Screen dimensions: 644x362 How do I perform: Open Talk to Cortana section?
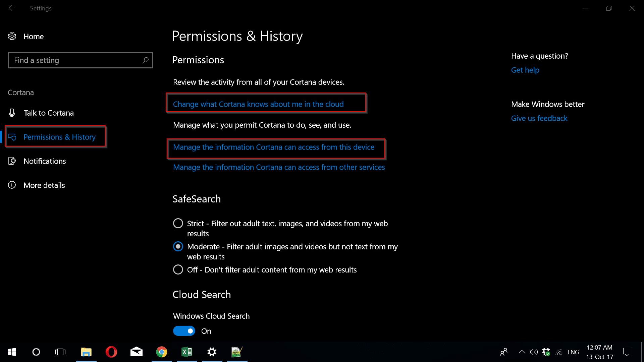pyautogui.click(x=49, y=113)
